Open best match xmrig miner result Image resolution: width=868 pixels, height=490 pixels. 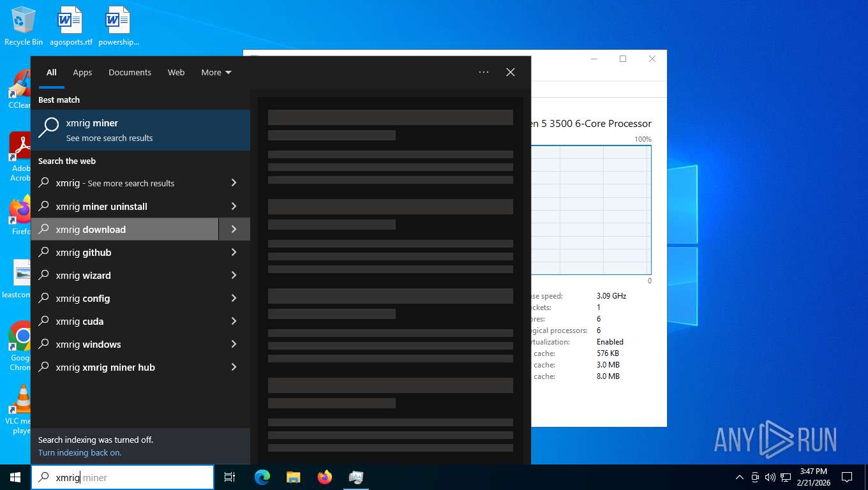140,130
